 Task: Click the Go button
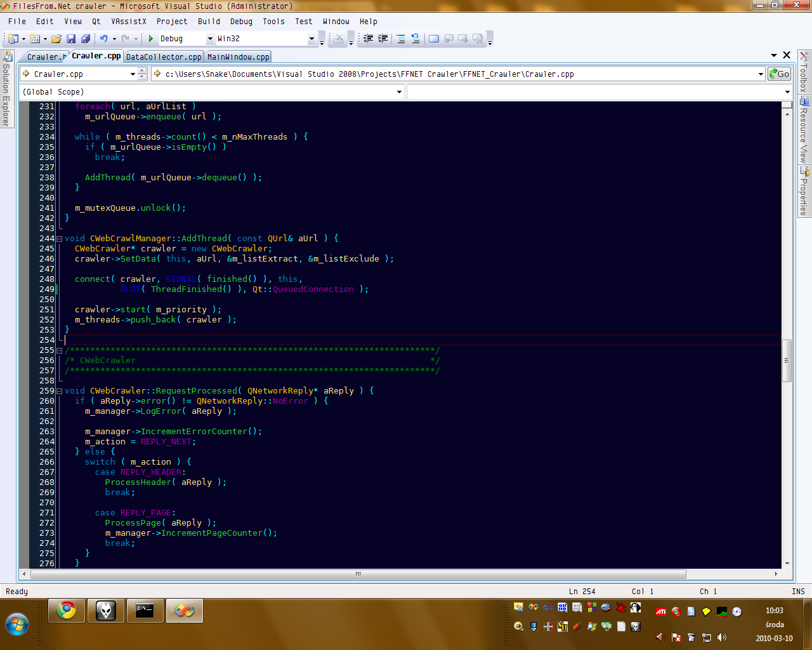tap(779, 74)
